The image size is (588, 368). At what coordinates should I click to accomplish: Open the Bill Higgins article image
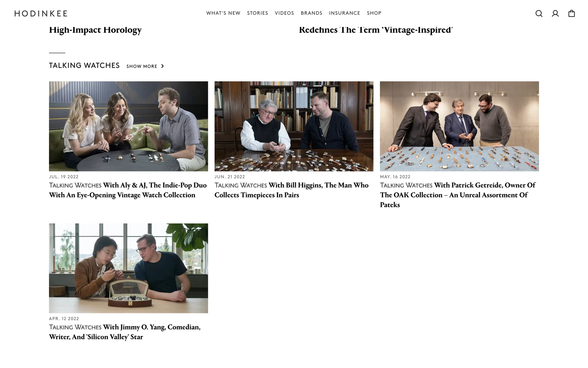[294, 126]
